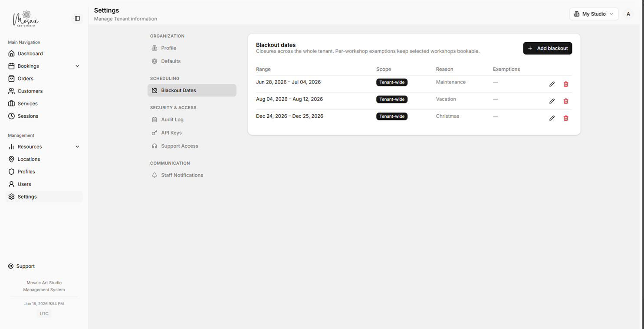Edit the Vacation blackout with pencil icon
Screen dimensions: 644x329
pos(552,101)
